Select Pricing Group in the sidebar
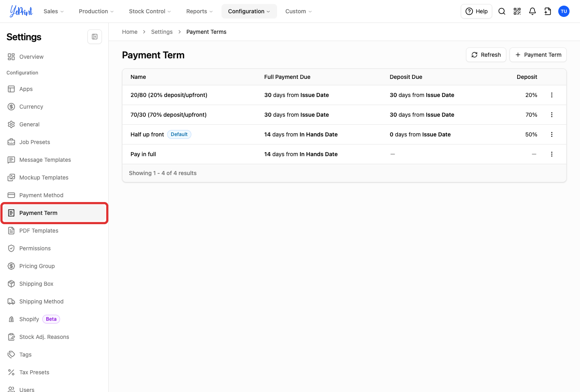 54,266
